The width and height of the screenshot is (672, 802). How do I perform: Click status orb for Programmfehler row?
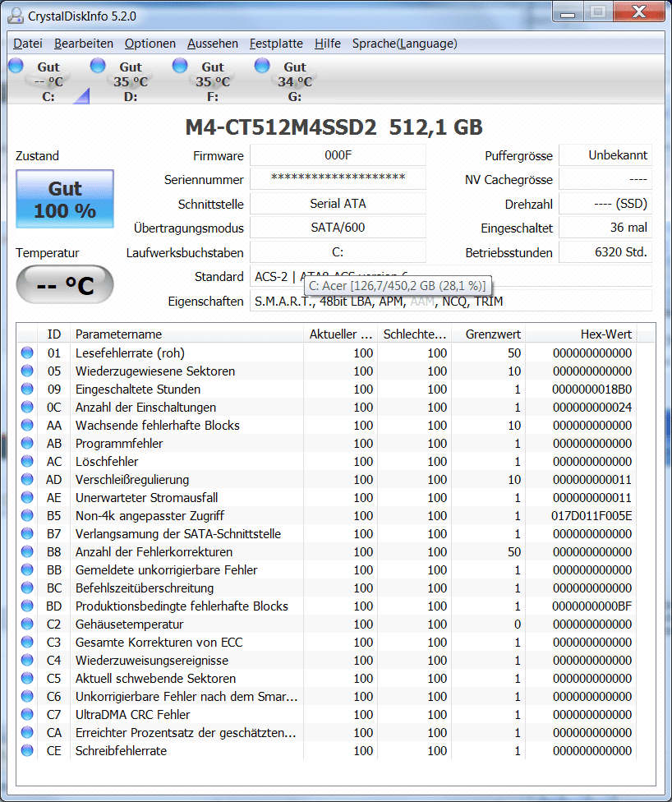point(27,443)
